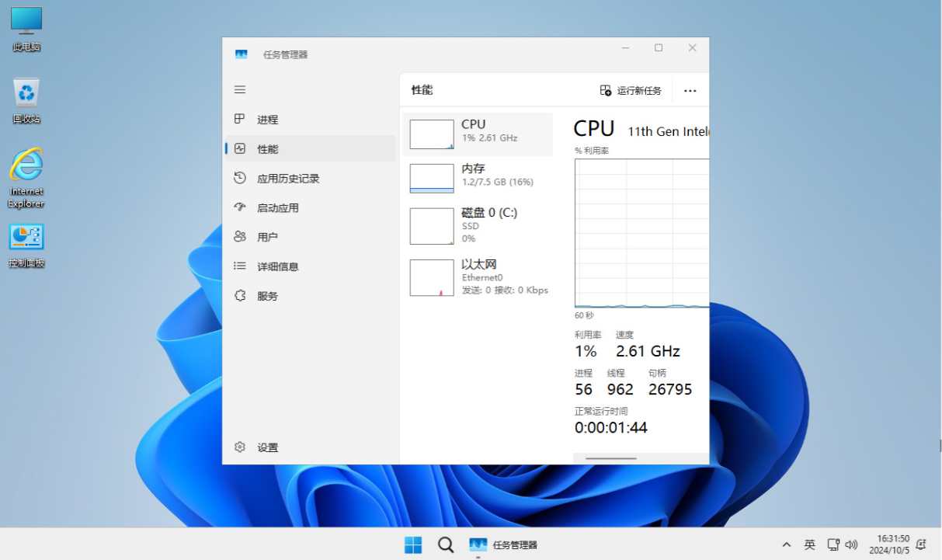Select 控制面板 Control Panel desktop icon

pos(26,245)
